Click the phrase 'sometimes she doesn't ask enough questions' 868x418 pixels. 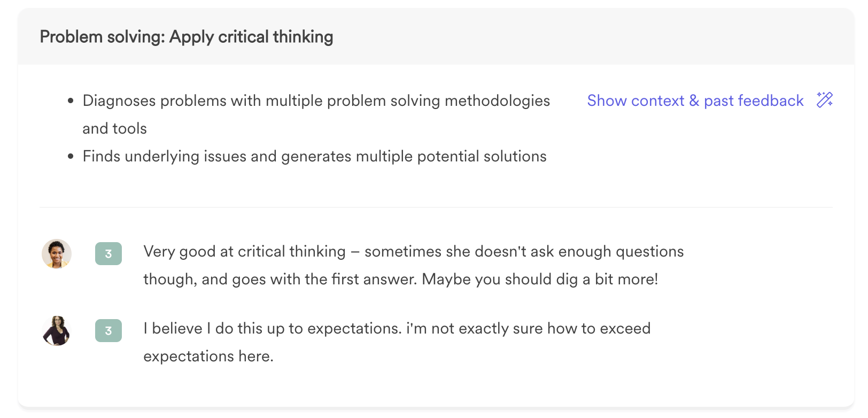pos(524,251)
